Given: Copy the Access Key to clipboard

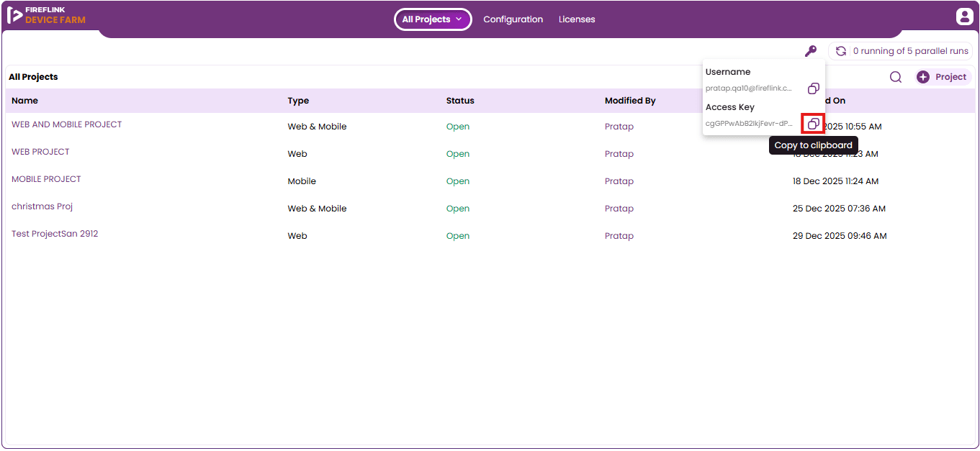Looking at the screenshot, I should coord(813,124).
